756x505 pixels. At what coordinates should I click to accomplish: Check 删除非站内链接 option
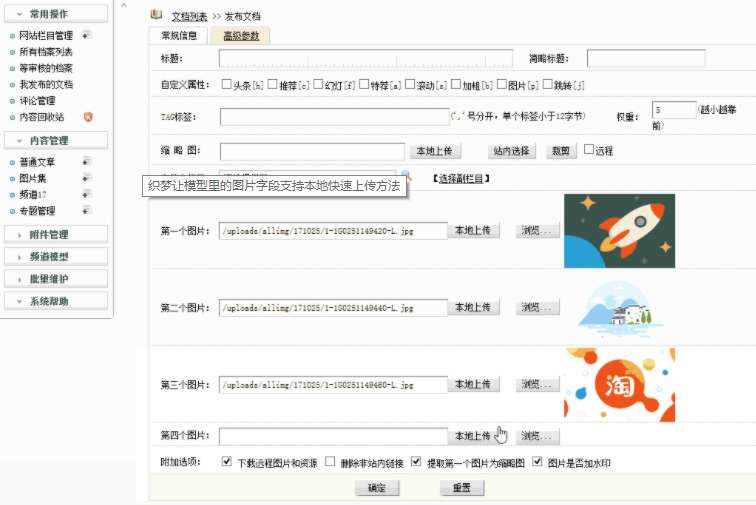[x=330, y=462]
